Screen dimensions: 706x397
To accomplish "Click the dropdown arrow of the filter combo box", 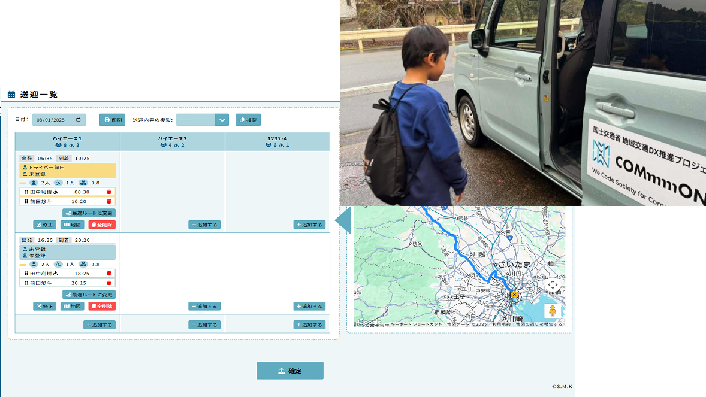I will coord(222,120).
